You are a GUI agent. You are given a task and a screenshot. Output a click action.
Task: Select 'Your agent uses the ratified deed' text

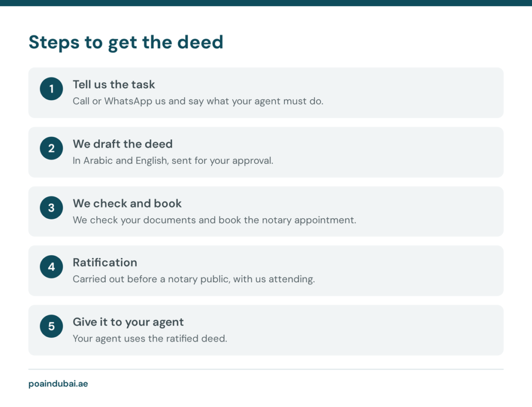pos(150,338)
